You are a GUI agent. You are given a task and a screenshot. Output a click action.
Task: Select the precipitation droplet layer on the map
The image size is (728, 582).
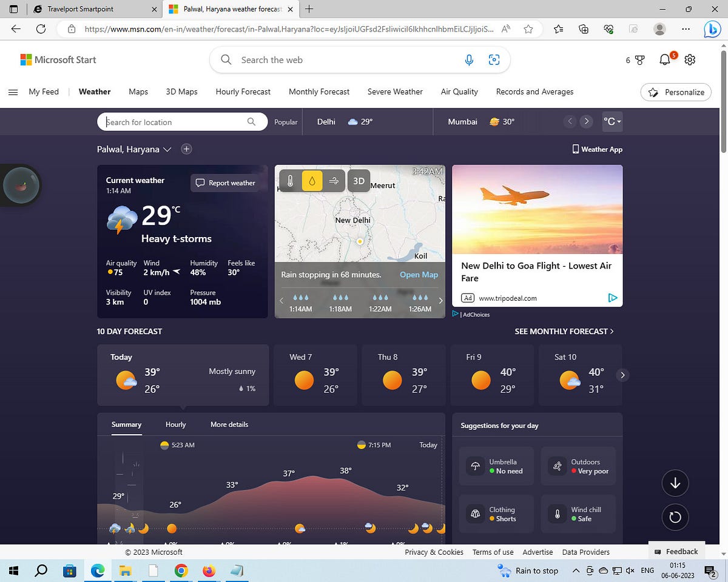[x=311, y=180]
